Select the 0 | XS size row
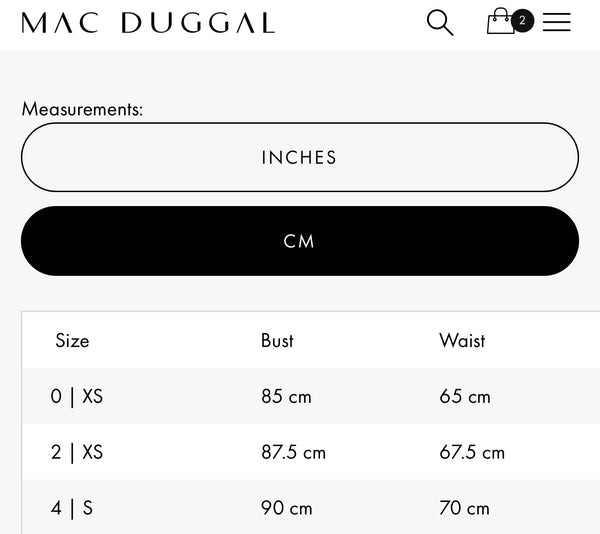The image size is (600, 534). [x=77, y=396]
